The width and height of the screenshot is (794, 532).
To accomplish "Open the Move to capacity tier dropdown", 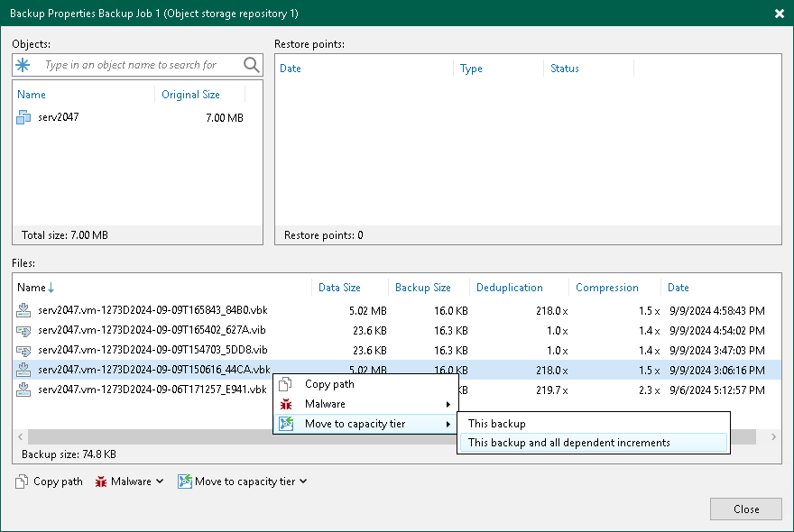I will tap(301, 481).
